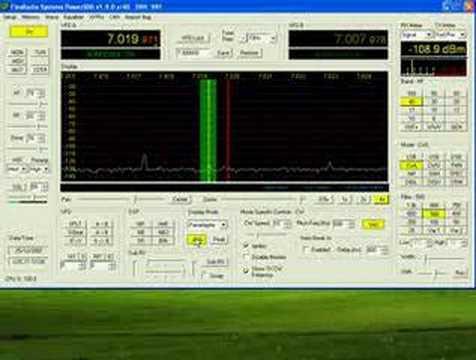Select the LSB mode button
Screen dimensions: 476x360
point(411,157)
